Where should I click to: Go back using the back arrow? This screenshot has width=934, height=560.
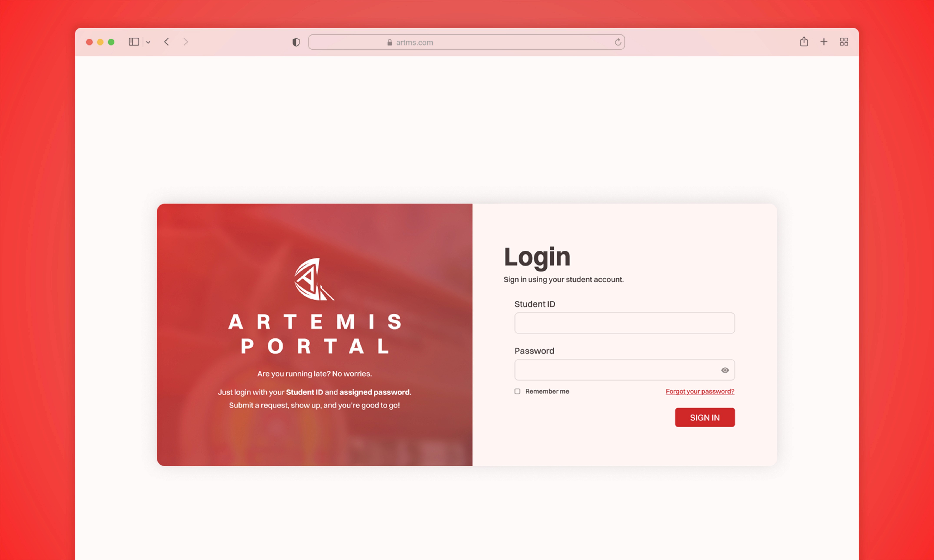click(167, 42)
